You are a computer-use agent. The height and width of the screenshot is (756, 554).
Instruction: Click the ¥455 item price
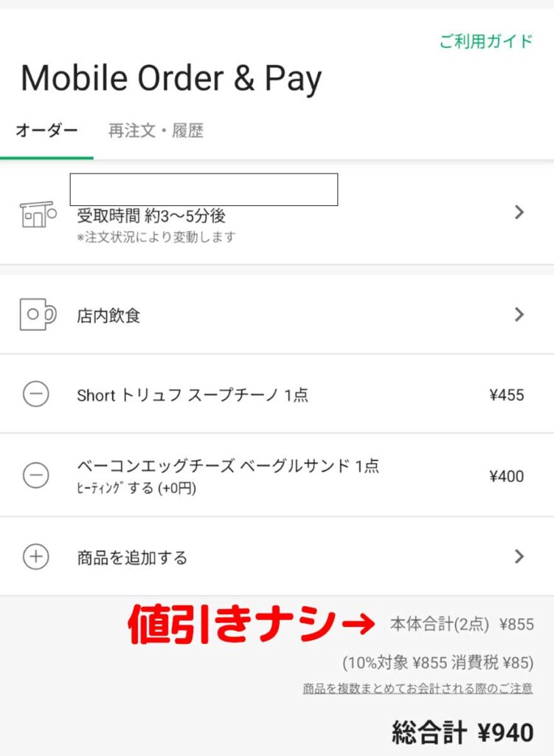[506, 395]
